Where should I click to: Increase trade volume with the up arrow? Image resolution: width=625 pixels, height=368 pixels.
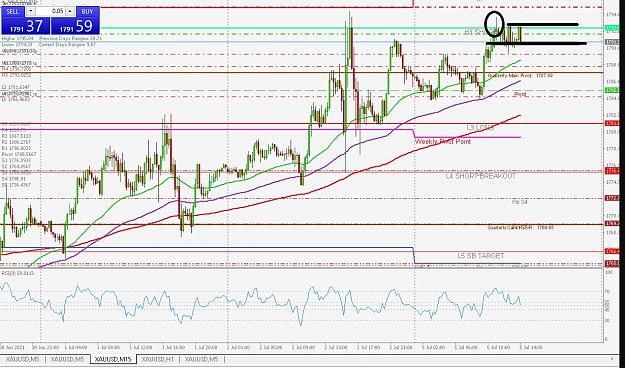[70, 11]
